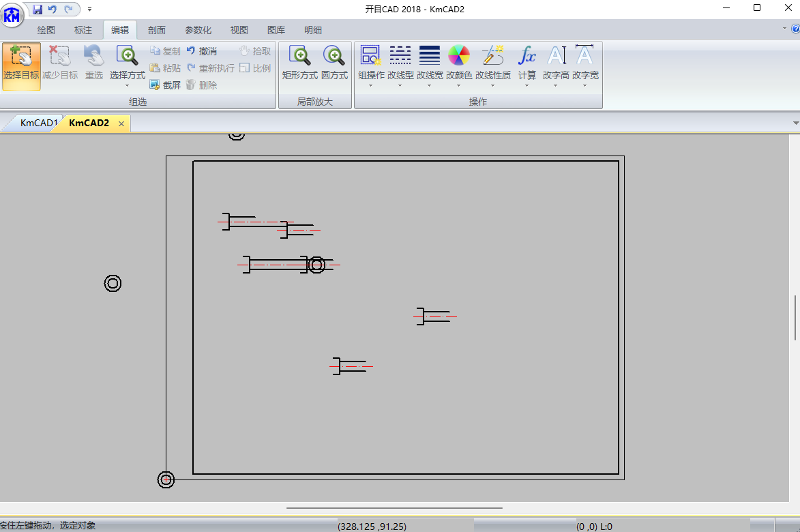This screenshot has height=532, width=800.
Task: Select 圆方式 circular zoom tool
Action: click(334, 62)
